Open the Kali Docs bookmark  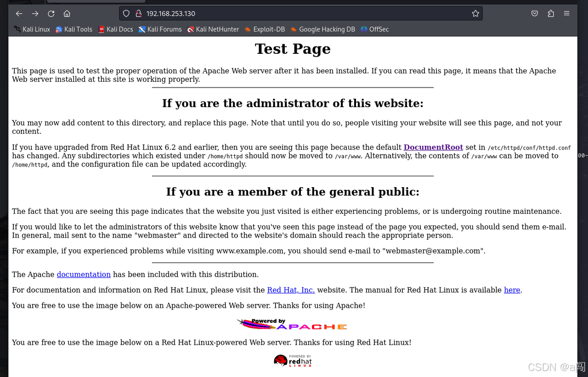115,29
